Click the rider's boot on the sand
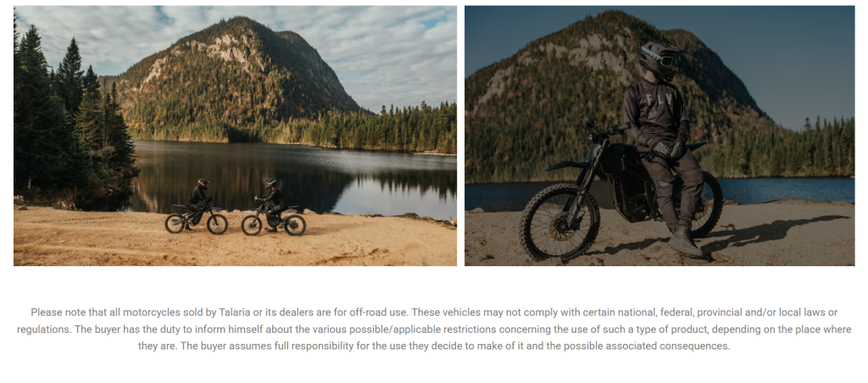Screen dimensions: 868x383 684,243
